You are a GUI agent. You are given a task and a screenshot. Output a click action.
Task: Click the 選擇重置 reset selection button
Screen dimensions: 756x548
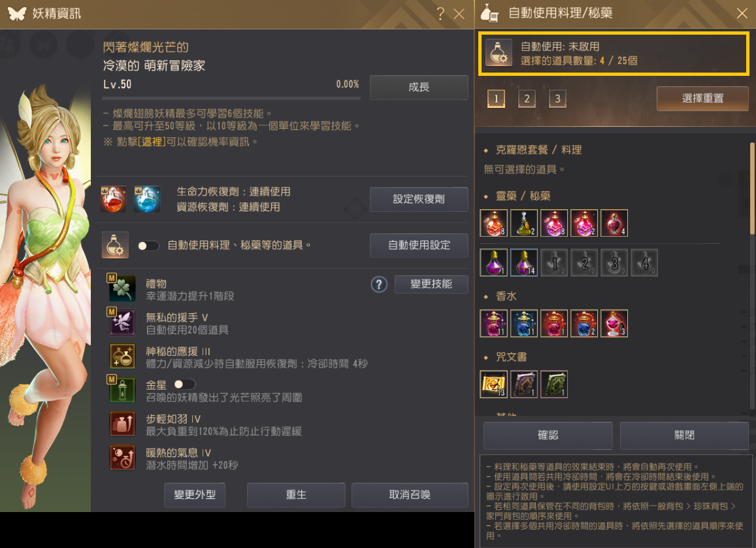pos(702,98)
